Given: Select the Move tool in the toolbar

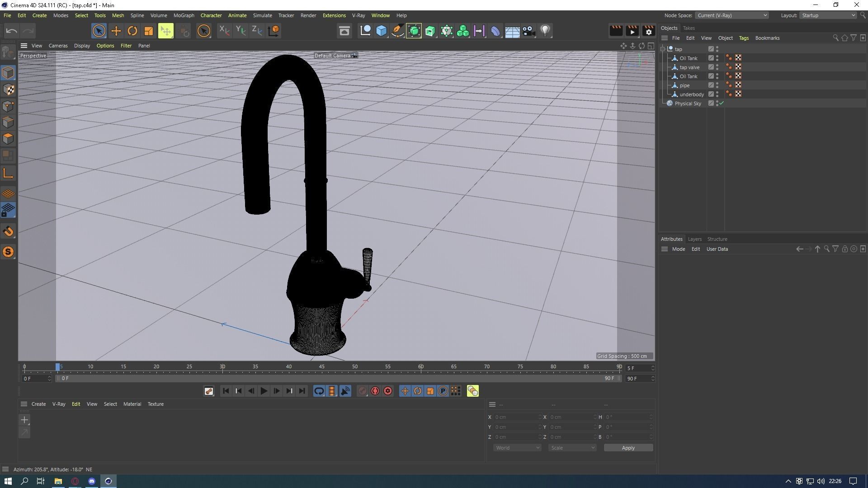Looking at the screenshot, I should pyautogui.click(x=116, y=31).
